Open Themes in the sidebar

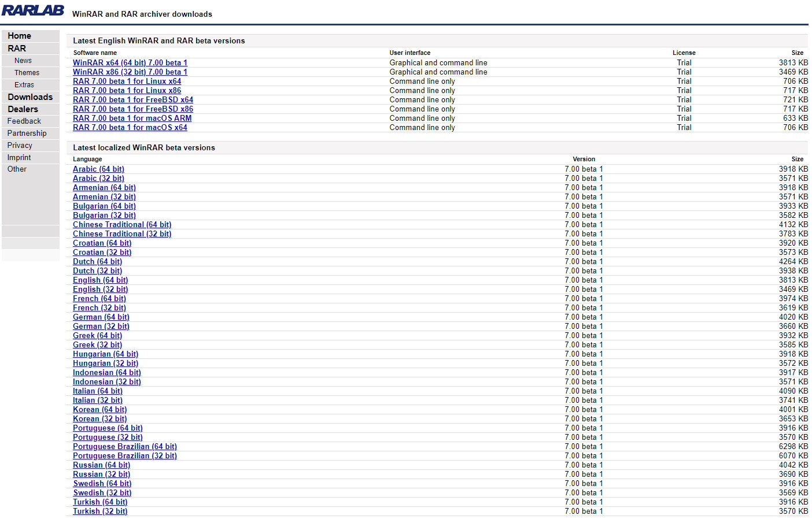pyautogui.click(x=27, y=73)
